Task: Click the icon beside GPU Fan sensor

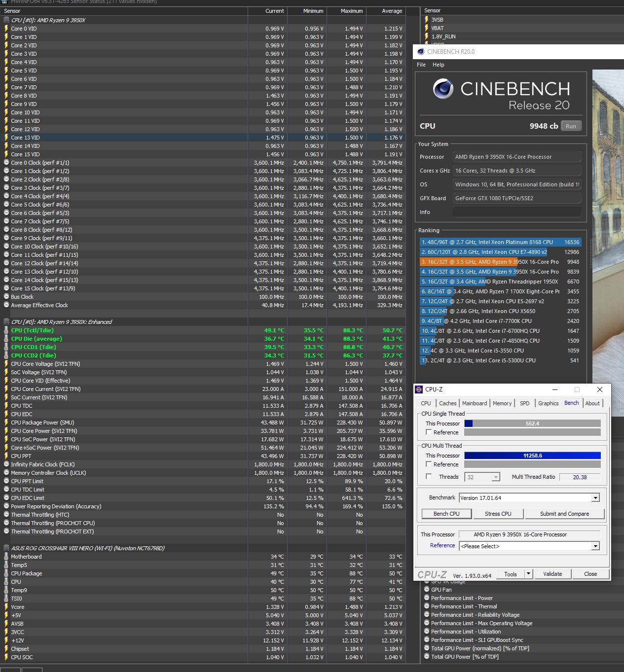Action: tap(427, 590)
